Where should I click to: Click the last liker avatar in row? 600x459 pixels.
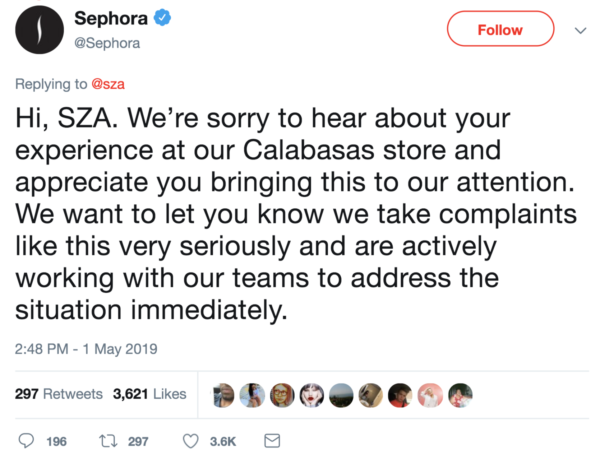point(460,395)
